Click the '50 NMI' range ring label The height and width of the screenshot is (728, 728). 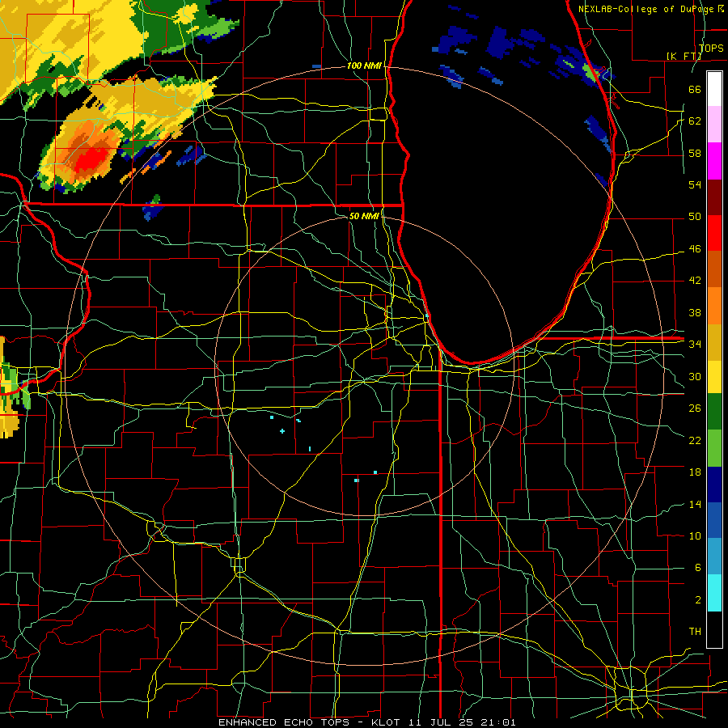click(364, 216)
